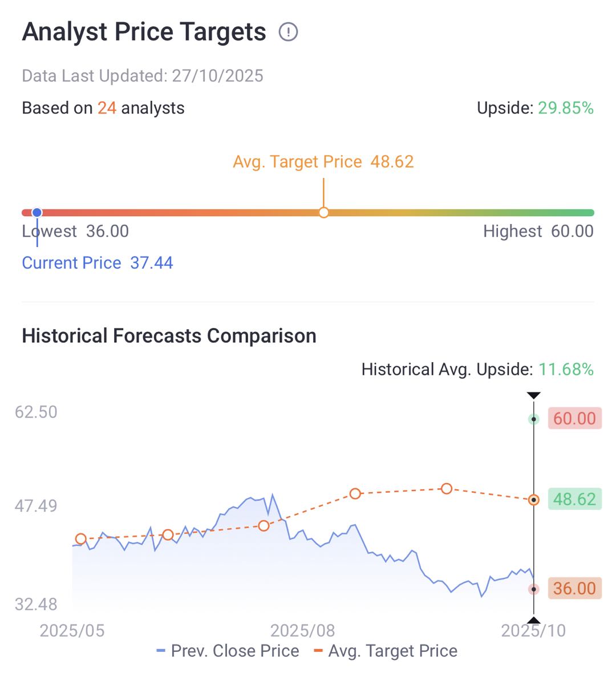This screenshot has height=685, width=616.
Task: Select the fourth orange target price point
Action: coord(355,494)
